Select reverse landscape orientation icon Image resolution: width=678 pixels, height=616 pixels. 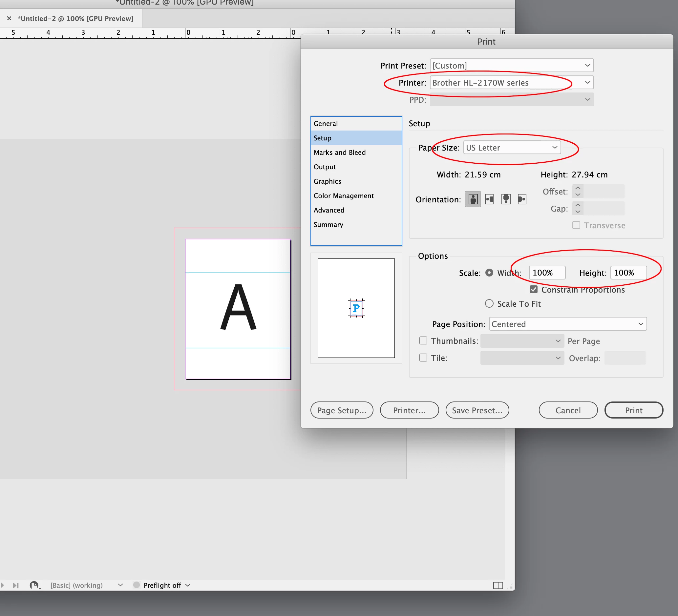click(x=522, y=199)
